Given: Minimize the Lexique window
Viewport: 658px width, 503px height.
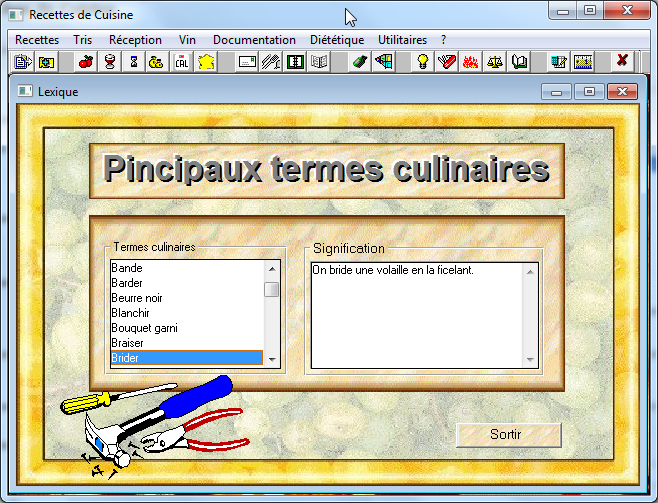Looking at the screenshot, I should coord(556,91).
